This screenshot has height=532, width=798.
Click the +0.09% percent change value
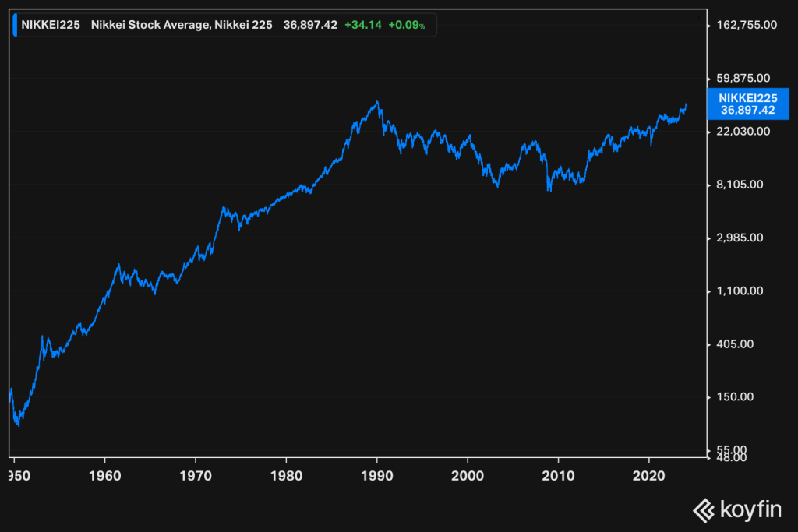click(406, 25)
